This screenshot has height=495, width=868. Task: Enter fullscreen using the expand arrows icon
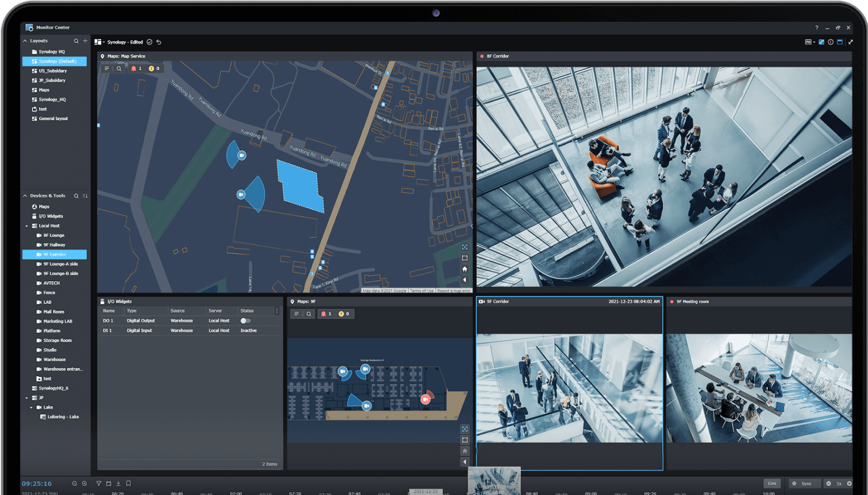point(850,42)
